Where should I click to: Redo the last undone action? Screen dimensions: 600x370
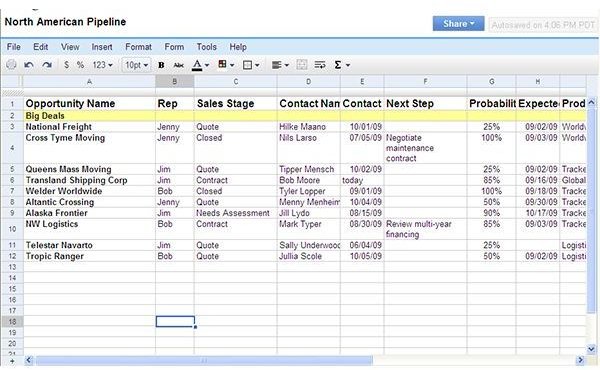coord(47,65)
